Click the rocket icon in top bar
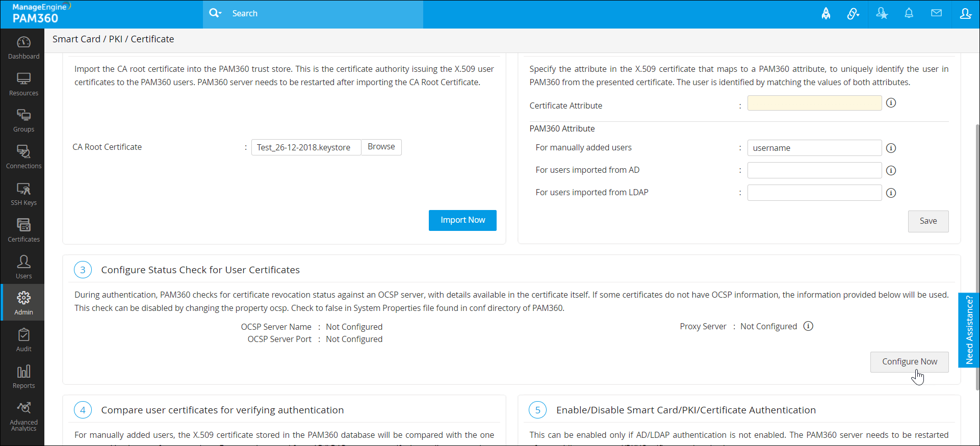Image resolution: width=980 pixels, height=446 pixels. (x=826, y=14)
